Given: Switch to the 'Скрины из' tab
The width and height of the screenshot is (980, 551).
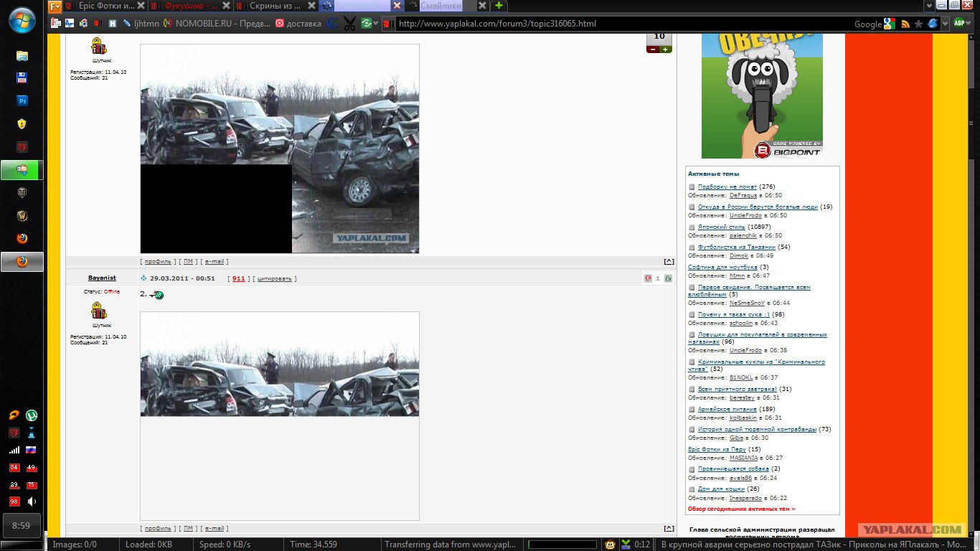Looking at the screenshot, I should [x=275, y=6].
